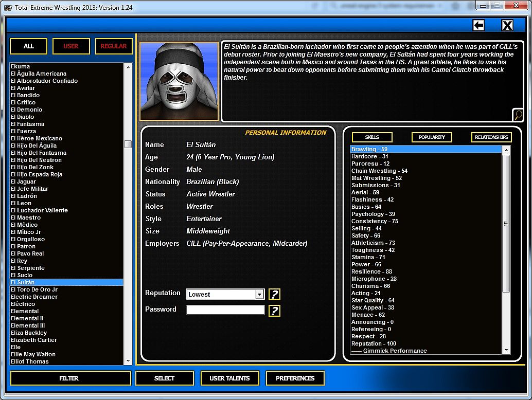The image size is (532, 400).
Task: Select Reputation - 100 row
Action: pyautogui.click(x=426, y=343)
